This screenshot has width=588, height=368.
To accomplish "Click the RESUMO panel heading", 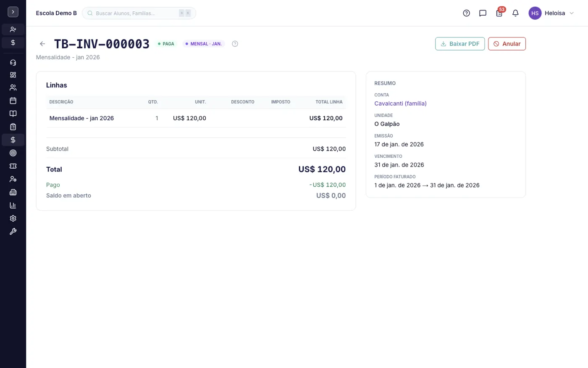I will (385, 83).
